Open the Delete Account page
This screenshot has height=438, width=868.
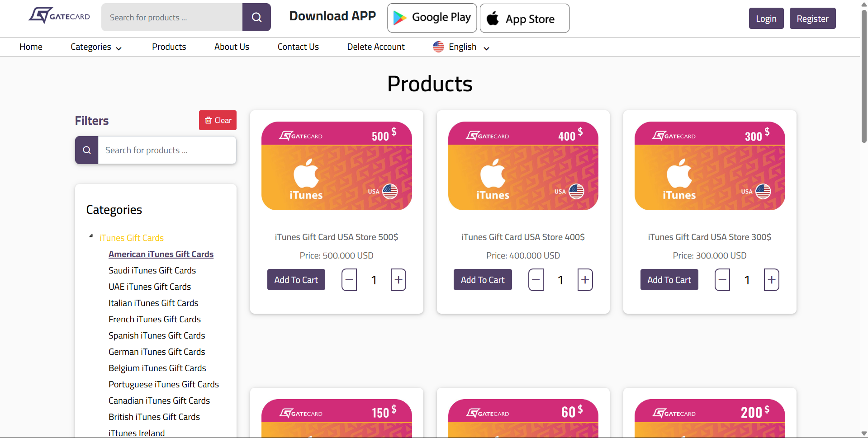[x=376, y=47]
